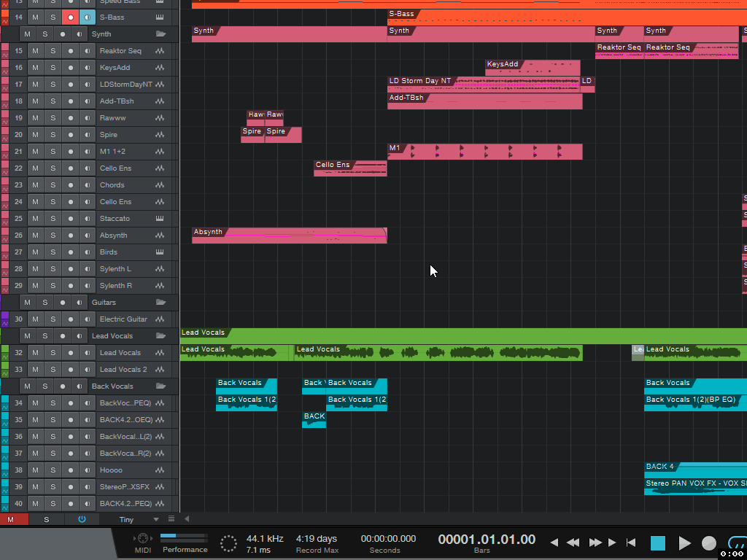Select the BACK 4 clip in the arrangement
This screenshot has width=747, height=560.
pyautogui.click(x=695, y=470)
